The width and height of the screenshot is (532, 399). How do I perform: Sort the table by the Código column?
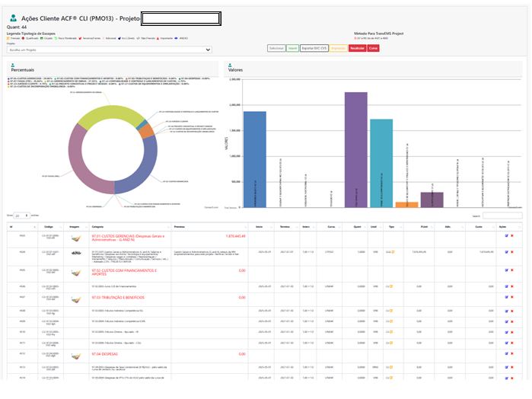(48, 227)
